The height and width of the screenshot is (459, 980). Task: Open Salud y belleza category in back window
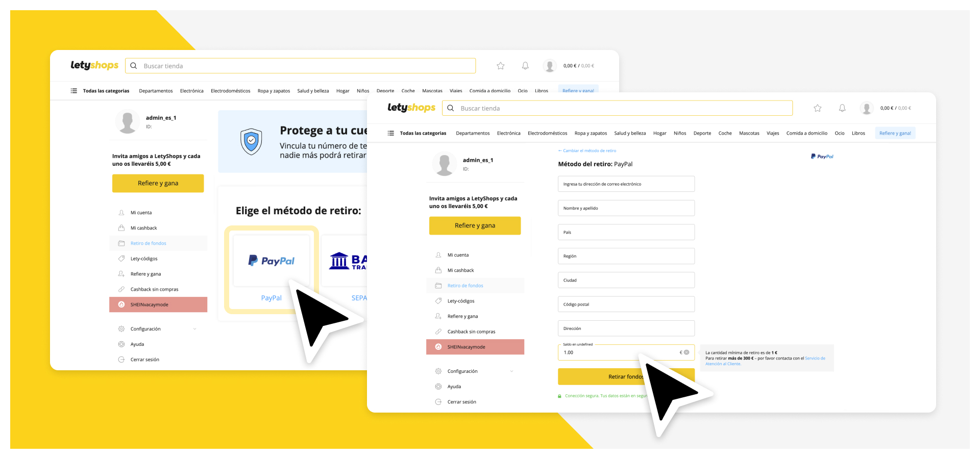[x=313, y=91]
